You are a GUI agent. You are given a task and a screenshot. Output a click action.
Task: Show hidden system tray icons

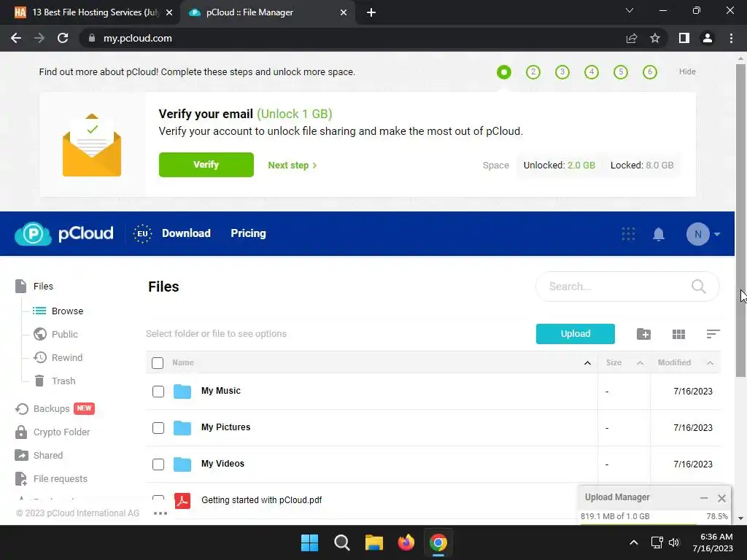(634, 542)
